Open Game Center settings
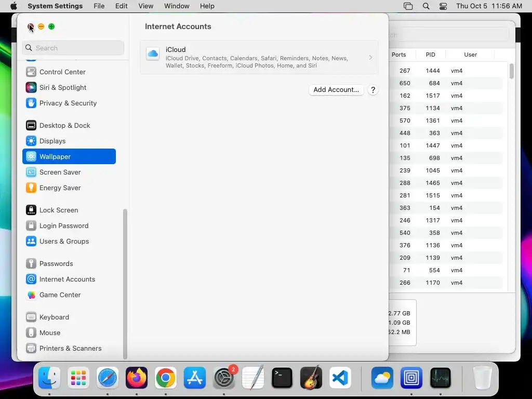This screenshot has height=399, width=532. tap(69, 295)
